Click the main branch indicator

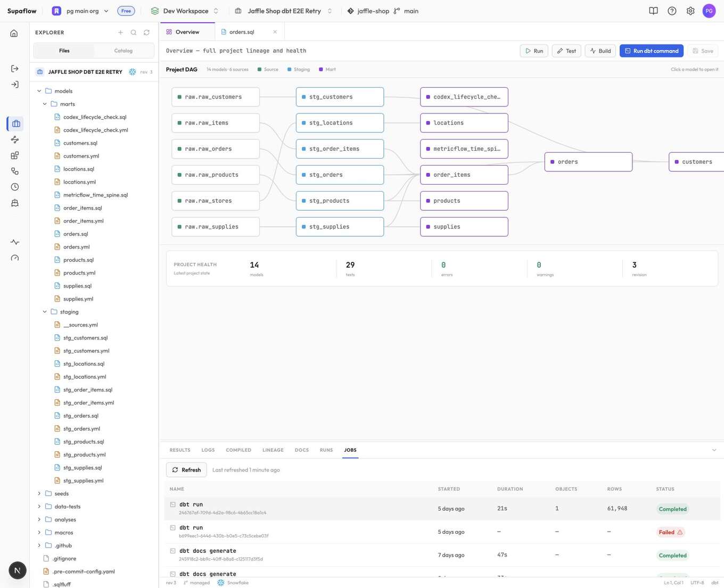point(406,11)
